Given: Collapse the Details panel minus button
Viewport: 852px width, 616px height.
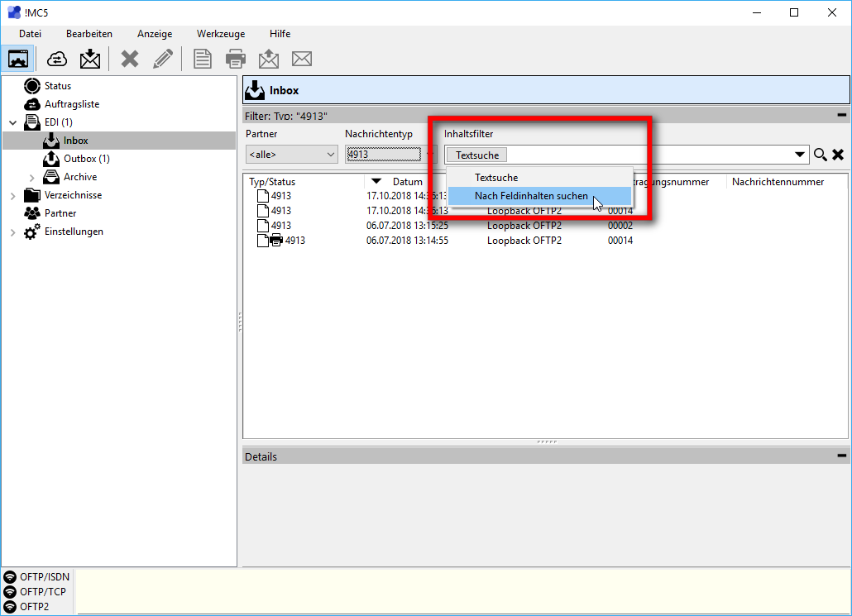Looking at the screenshot, I should pos(841,456).
